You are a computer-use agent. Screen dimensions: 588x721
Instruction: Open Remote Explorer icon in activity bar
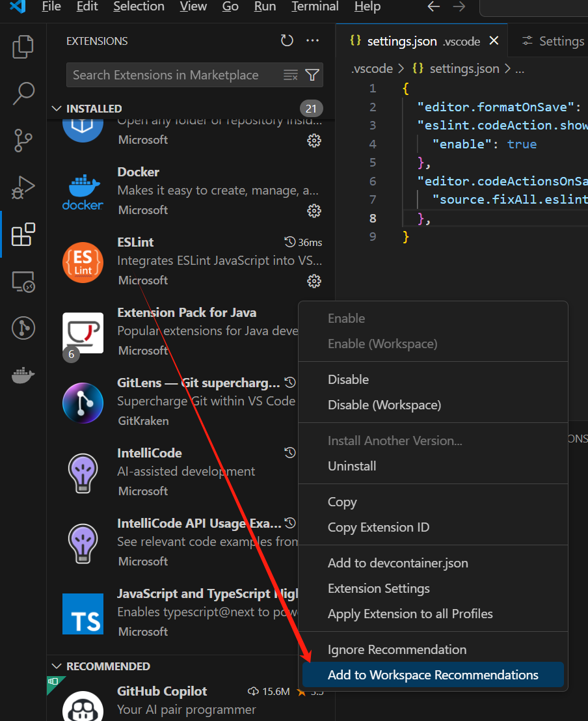pyautogui.click(x=23, y=282)
